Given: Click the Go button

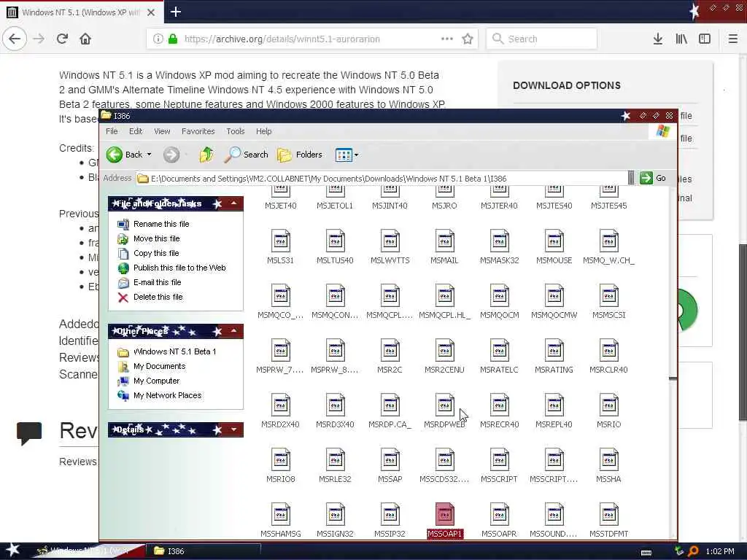Looking at the screenshot, I should (x=653, y=178).
